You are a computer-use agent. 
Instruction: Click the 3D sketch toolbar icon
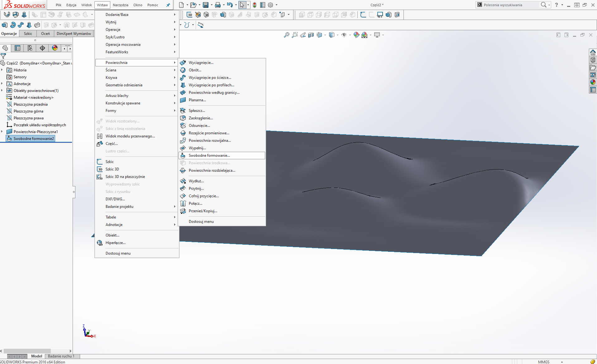[189, 15]
